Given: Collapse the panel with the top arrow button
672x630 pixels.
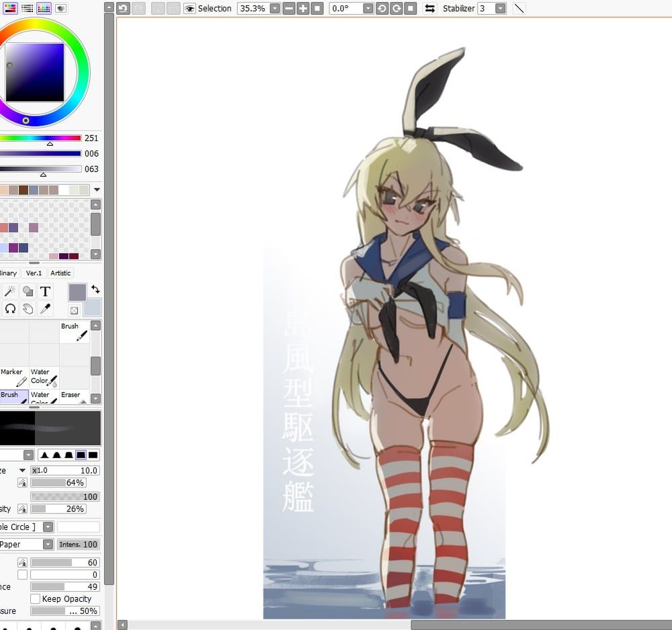Looking at the screenshot, I should click(x=110, y=7).
